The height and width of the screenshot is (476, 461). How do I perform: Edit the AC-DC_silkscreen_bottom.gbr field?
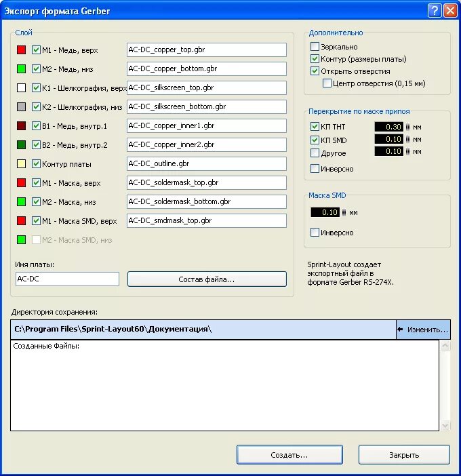pos(206,106)
